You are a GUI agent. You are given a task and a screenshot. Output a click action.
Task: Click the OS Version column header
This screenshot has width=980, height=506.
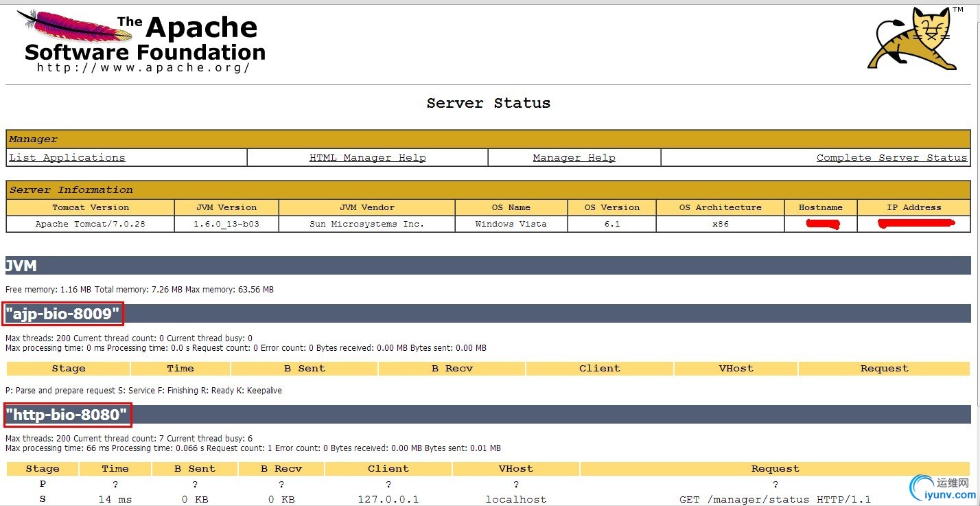click(x=612, y=207)
